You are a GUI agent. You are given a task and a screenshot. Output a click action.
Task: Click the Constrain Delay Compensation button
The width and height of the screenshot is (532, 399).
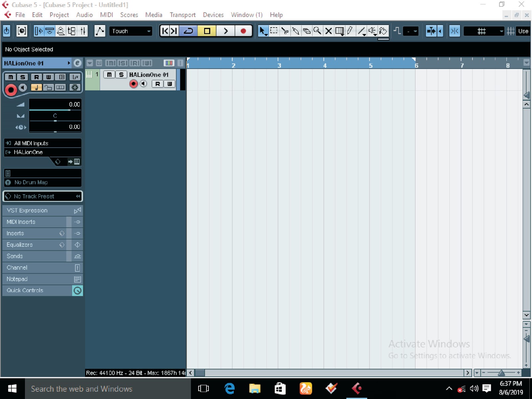coord(22,31)
